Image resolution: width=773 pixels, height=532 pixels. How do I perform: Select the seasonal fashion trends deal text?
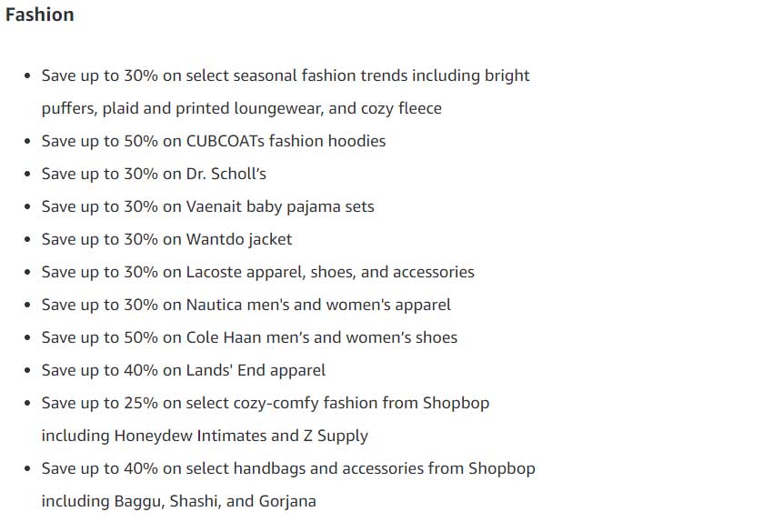tap(286, 75)
